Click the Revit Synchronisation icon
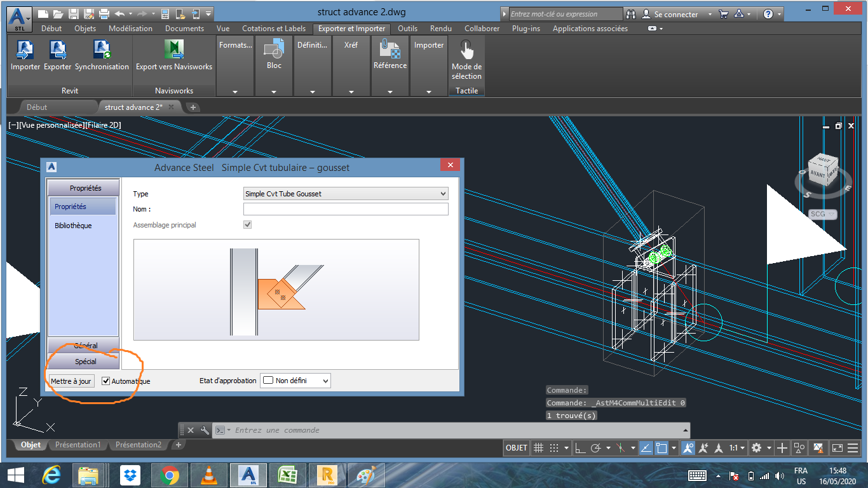This screenshot has height=488, width=868. 102,50
